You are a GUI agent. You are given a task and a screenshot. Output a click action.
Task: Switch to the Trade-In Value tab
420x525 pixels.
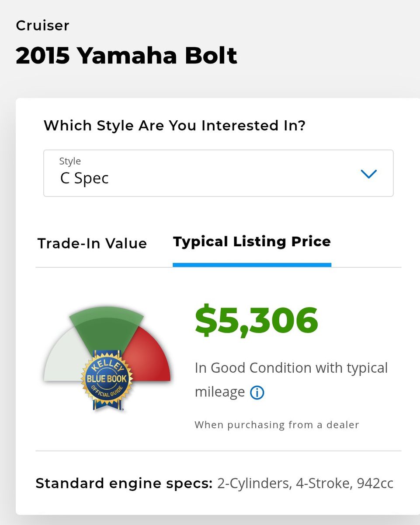pos(92,243)
